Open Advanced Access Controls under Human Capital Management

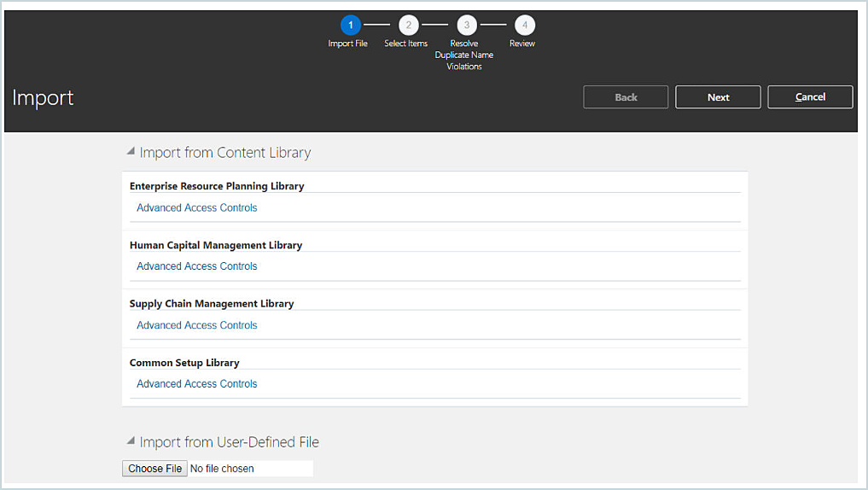[196, 266]
